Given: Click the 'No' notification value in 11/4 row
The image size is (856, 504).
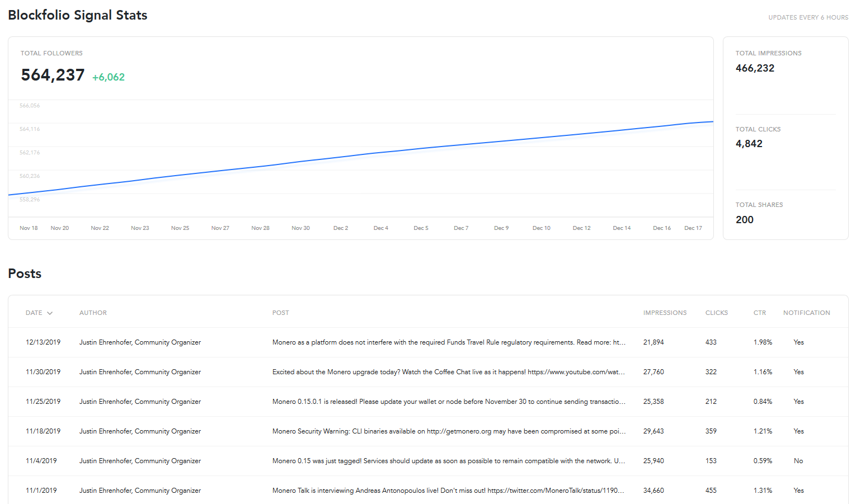Looking at the screenshot, I should coord(798,461).
